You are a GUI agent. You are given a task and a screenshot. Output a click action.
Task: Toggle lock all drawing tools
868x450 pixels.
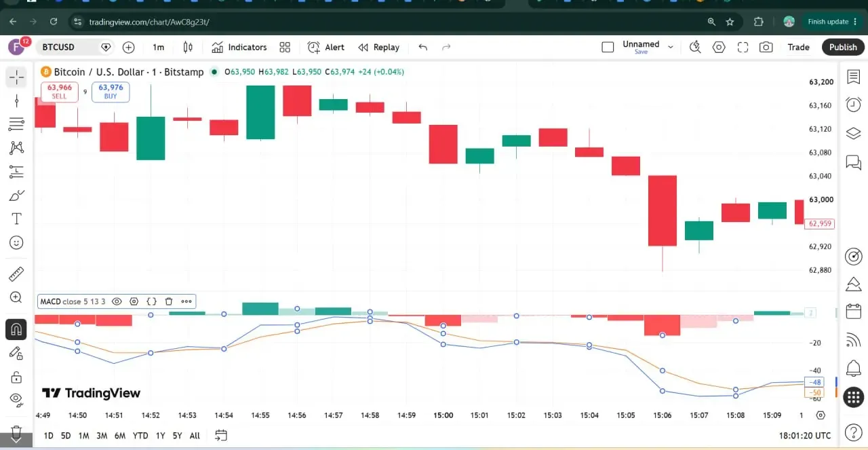point(16,377)
